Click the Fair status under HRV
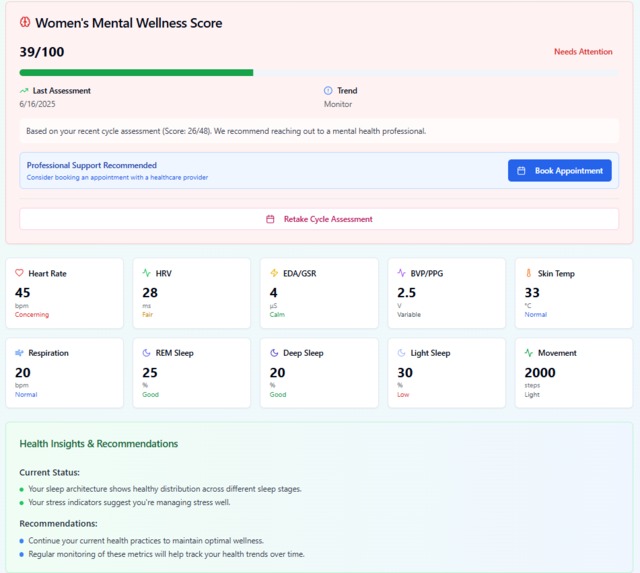Viewport: 640px width, 573px height. click(x=147, y=315)
